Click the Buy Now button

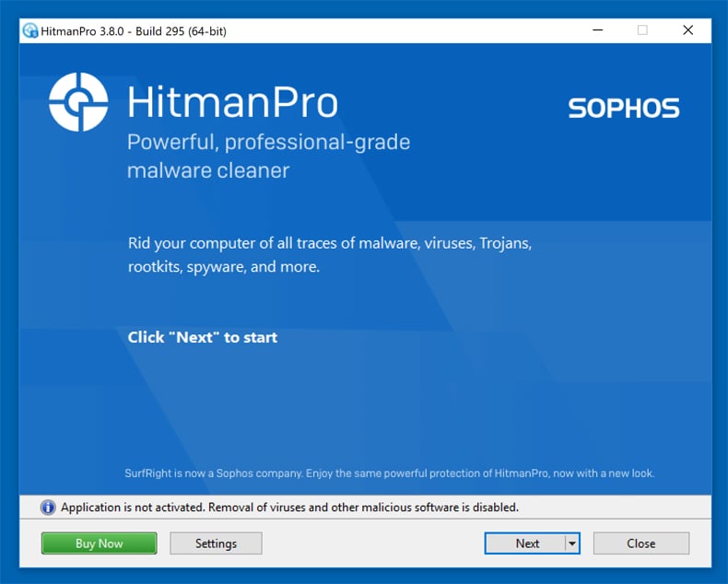click(x=99, y=543)
